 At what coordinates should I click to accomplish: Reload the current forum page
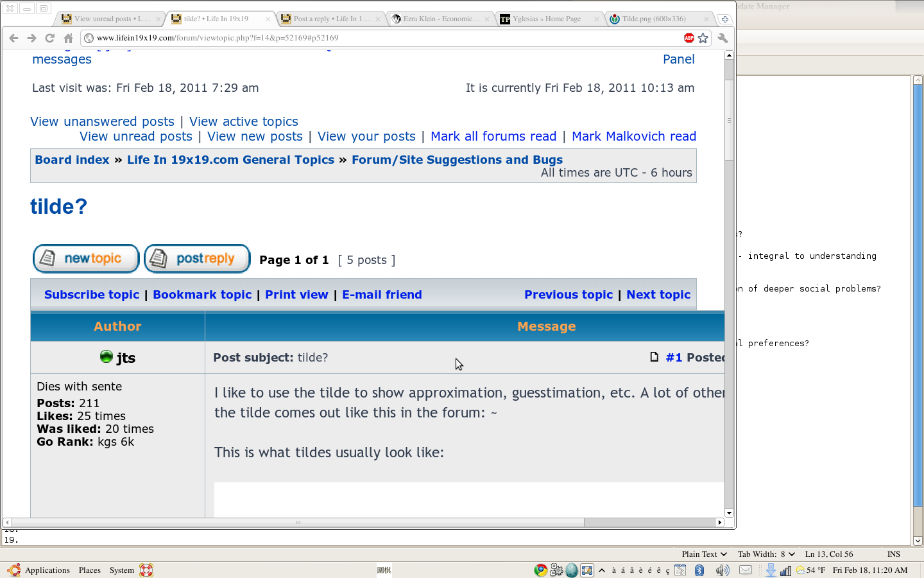(x=49, y=39)
